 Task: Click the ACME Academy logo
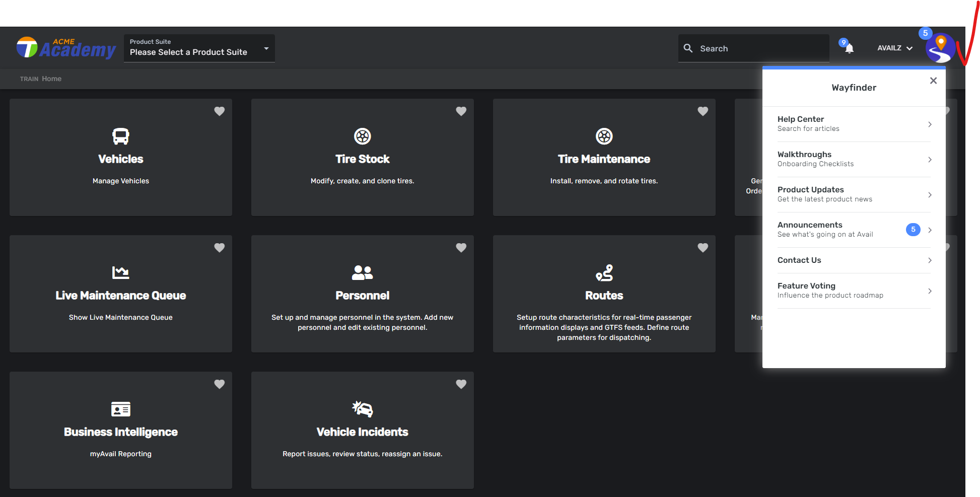click(x=66, y=48)
